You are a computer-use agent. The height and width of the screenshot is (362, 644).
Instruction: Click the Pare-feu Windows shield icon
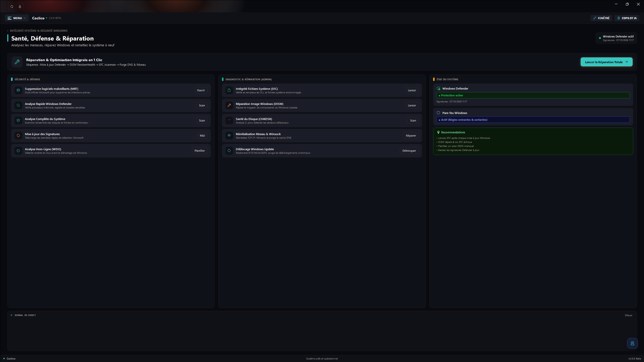(x=438, y=113)
